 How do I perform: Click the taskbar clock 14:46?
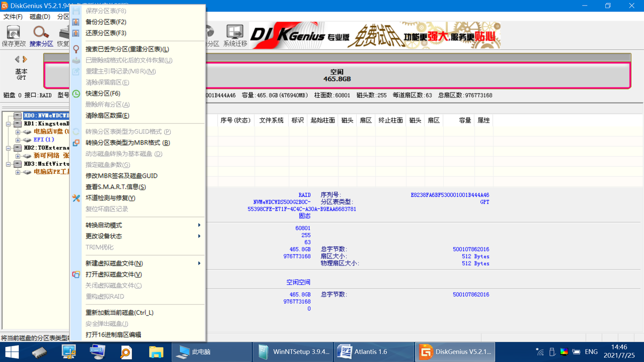point(619,351)
